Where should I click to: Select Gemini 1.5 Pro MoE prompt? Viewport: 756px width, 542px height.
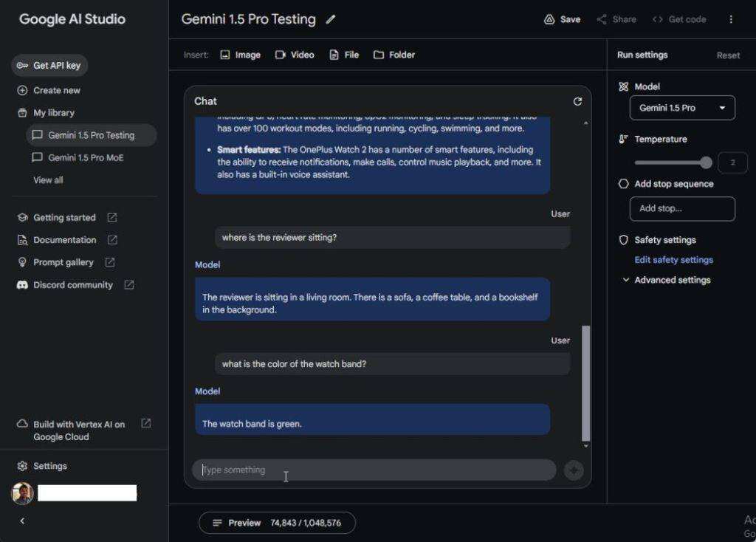(x=85, y=158)
